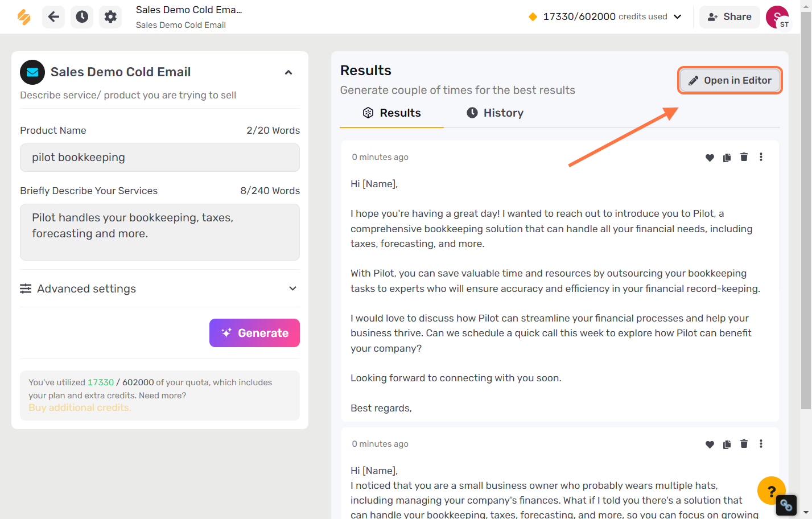
Task: Click the back arrow icon in header
Action: tap(53, 17)
